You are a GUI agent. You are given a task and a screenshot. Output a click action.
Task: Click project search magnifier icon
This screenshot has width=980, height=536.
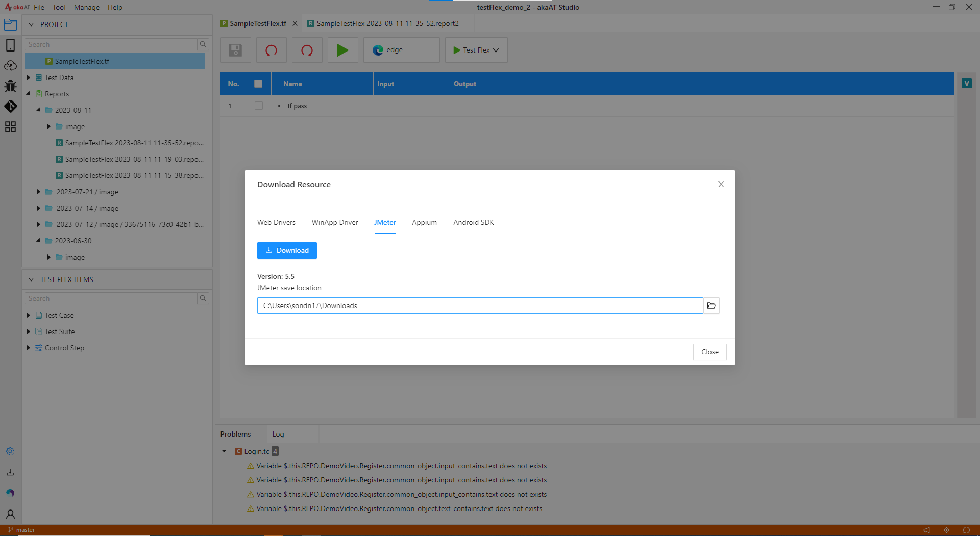tap(203, 44)
